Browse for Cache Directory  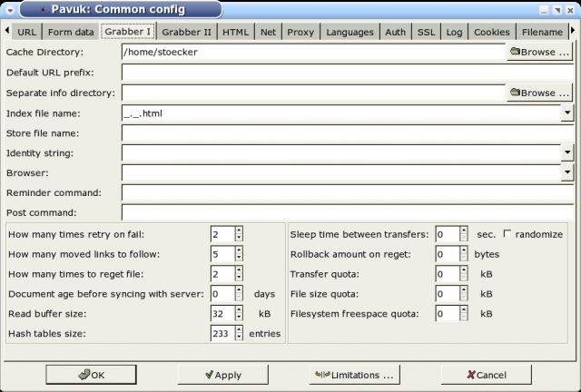(x=539, y=52)
